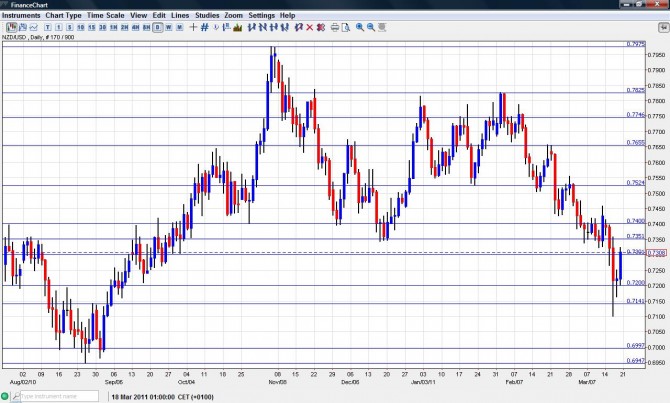Click the Jan/03/11 date axis label

[x=423, y=382]
